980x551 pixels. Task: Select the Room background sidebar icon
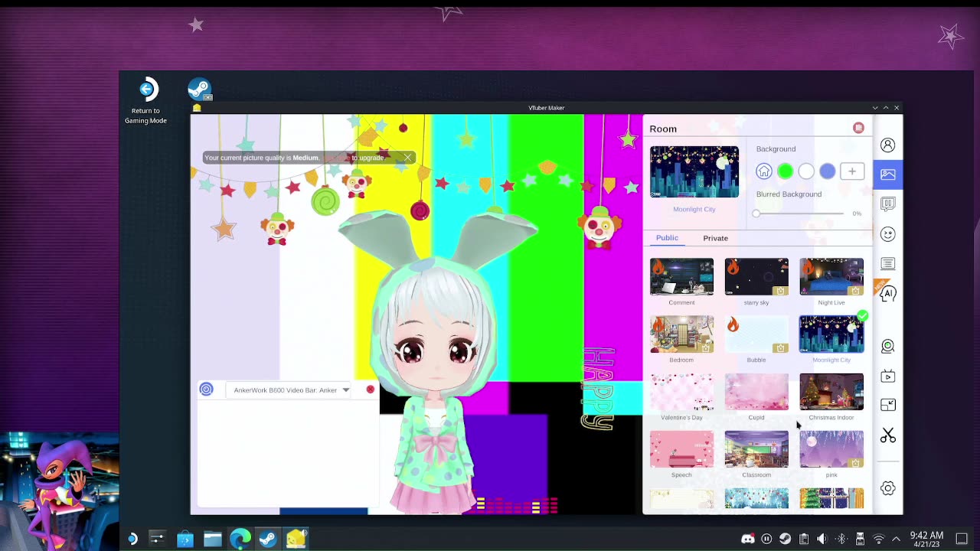click(888, 174)
